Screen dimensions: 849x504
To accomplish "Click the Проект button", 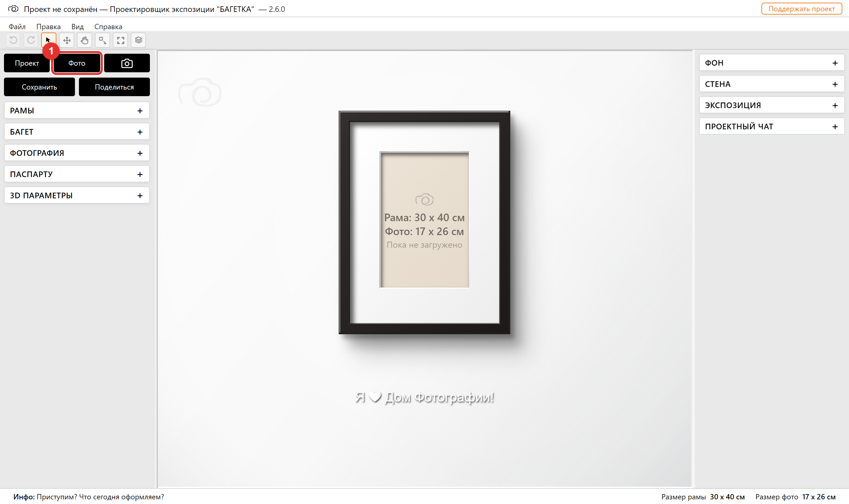I will (x=27, y=63).
